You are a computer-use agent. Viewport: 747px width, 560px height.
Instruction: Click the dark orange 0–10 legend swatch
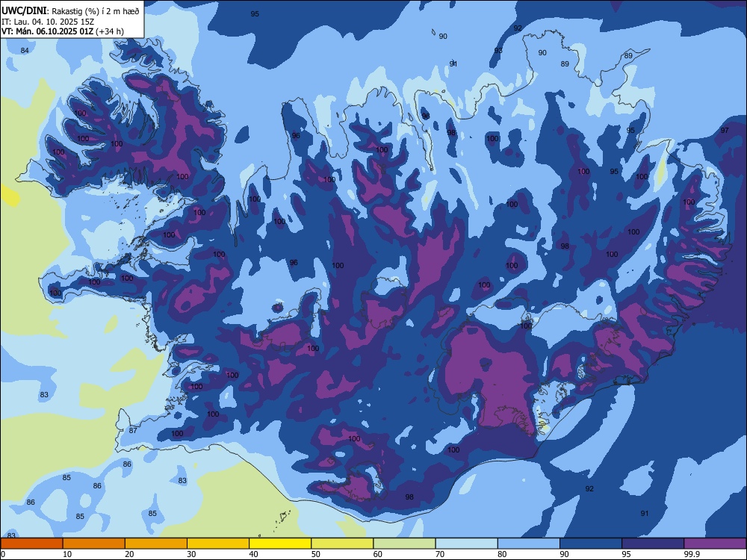32,544
